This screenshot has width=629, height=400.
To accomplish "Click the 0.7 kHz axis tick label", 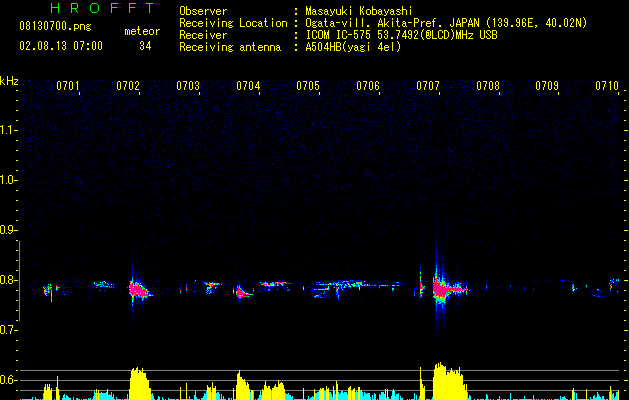I will [8, 330].
